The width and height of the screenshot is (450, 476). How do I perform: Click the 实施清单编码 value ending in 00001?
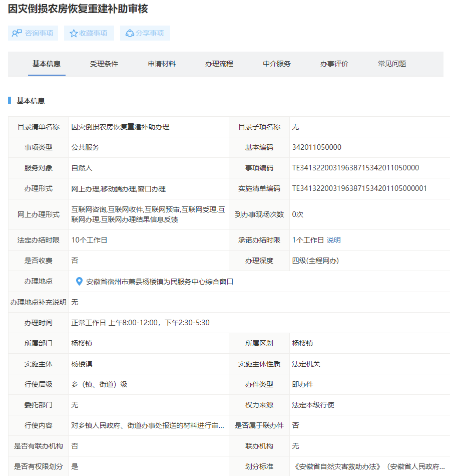tap(359, 188)
